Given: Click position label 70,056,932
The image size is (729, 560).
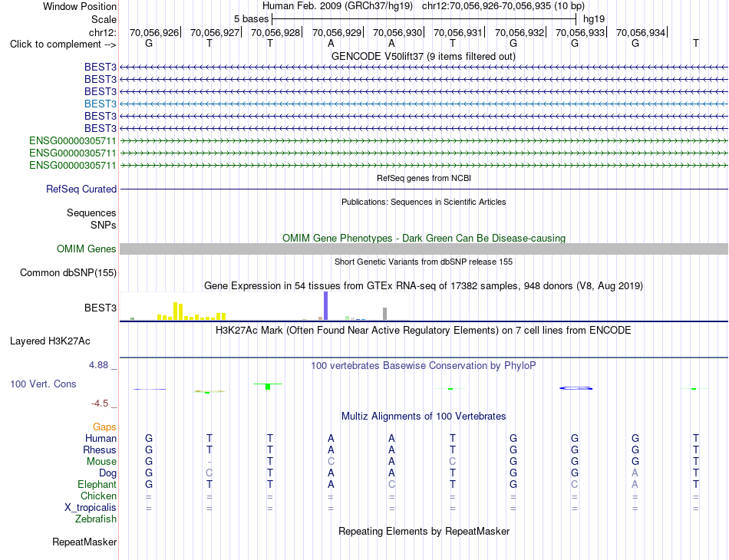Looking at the screenshot, I should pyautogui.click(x=519, y=32).
